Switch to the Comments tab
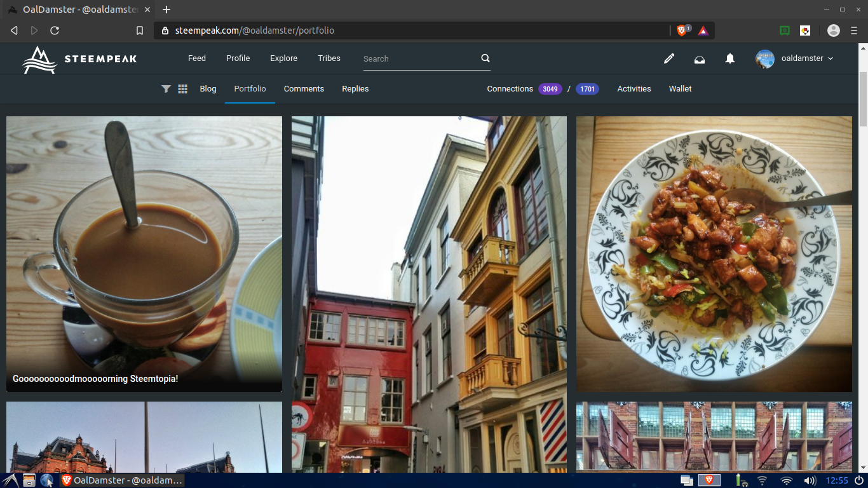 304,89
